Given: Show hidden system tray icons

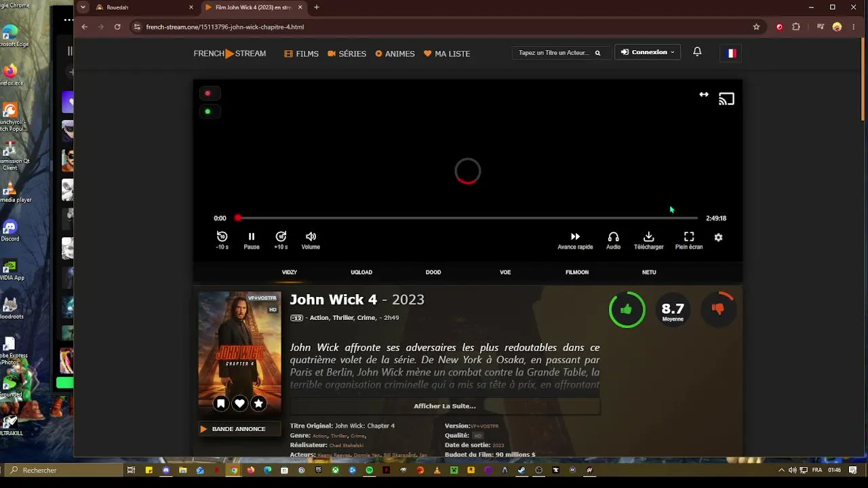Looking at the screenshot, I should click(x=781, y=470).
